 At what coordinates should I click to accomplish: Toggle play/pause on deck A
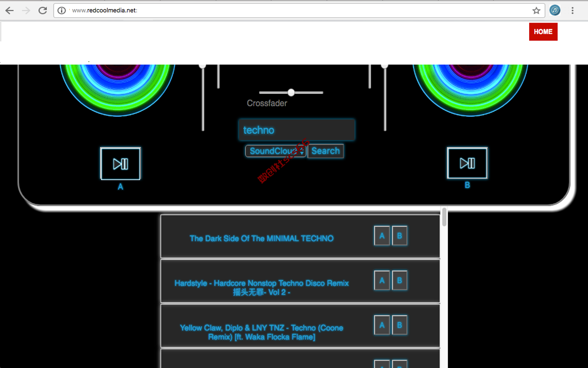tap(120, 164)
